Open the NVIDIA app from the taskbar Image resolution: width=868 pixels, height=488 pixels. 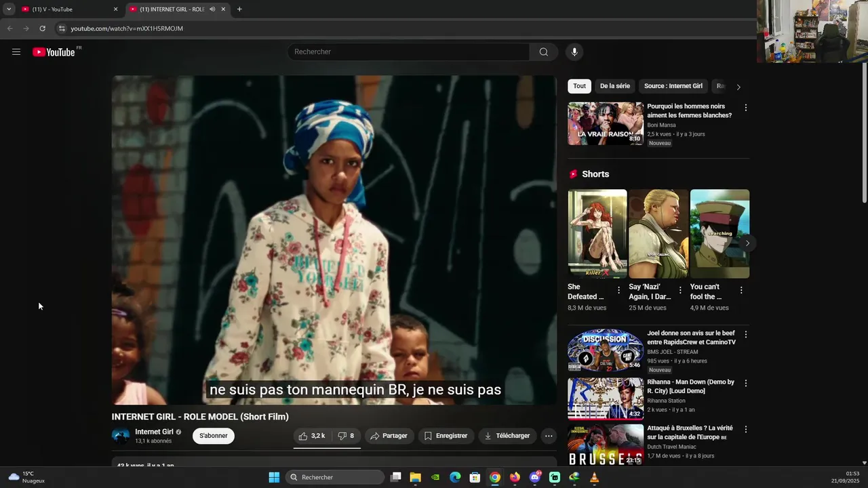(x=435, y=477)
